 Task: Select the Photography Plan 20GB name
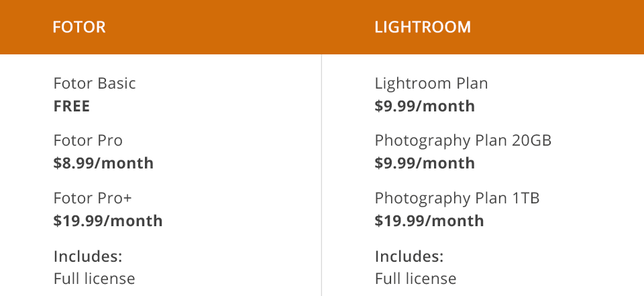(463, 141)
